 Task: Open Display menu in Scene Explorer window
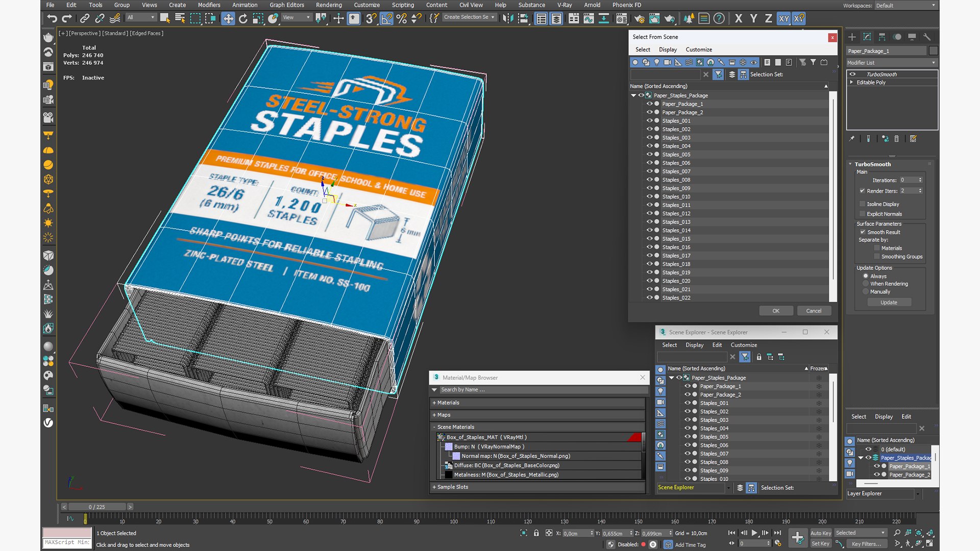coord(694,345)
